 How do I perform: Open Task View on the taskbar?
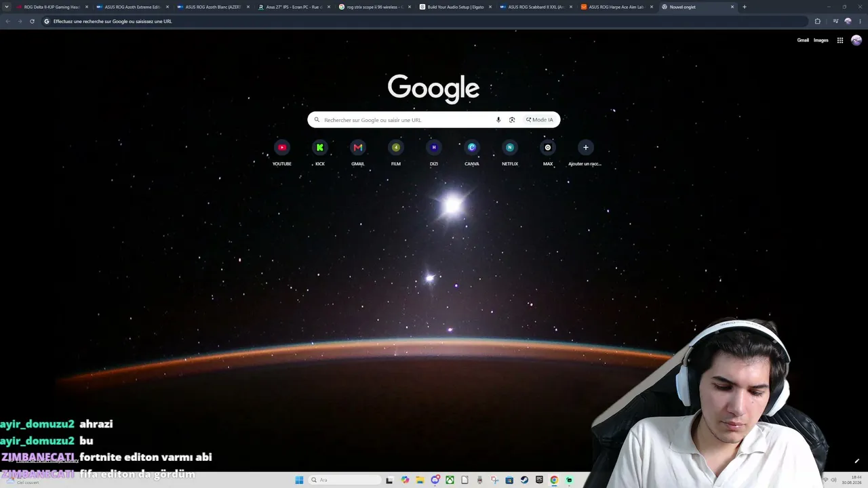[389, 480]
